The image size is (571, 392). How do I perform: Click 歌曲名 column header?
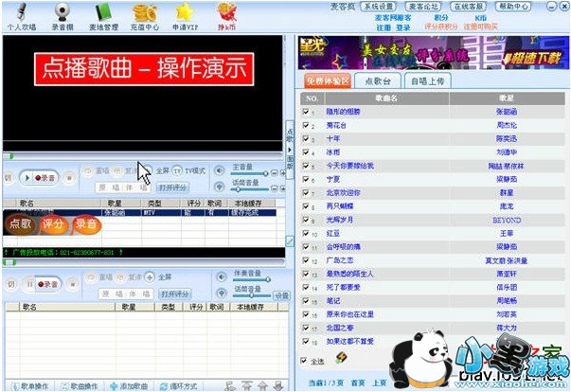coord(386,98)
